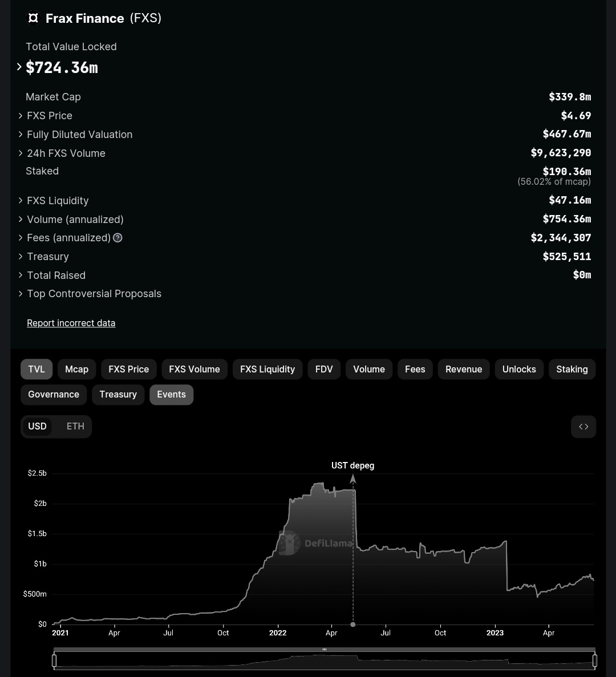Click the Frax Finance logo icon
Image resolution: width=616 pixels, height=677 pixels.
[x=33, y=18]
